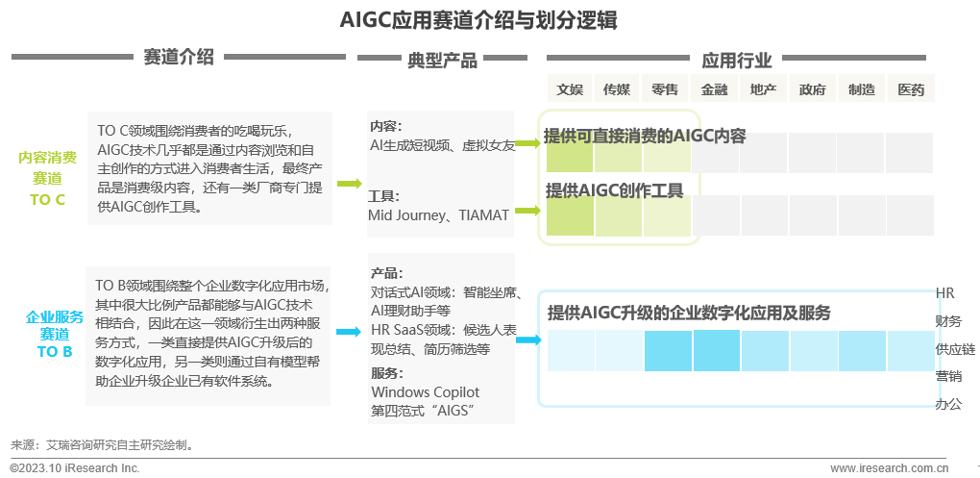Click the heading 提供AIGC升级的企业数字化应用及服务
Image resolution: width=980 pixels, height=478 pixels.
click(x=689, y=313)
